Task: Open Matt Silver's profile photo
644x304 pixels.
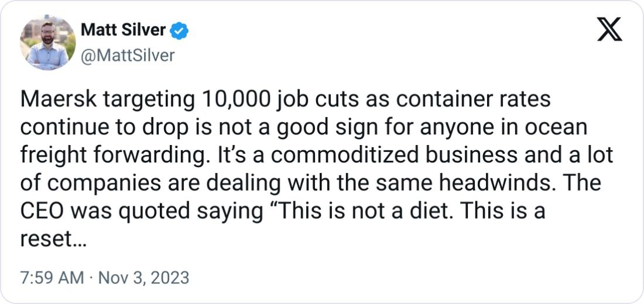Action: point(48,42)
